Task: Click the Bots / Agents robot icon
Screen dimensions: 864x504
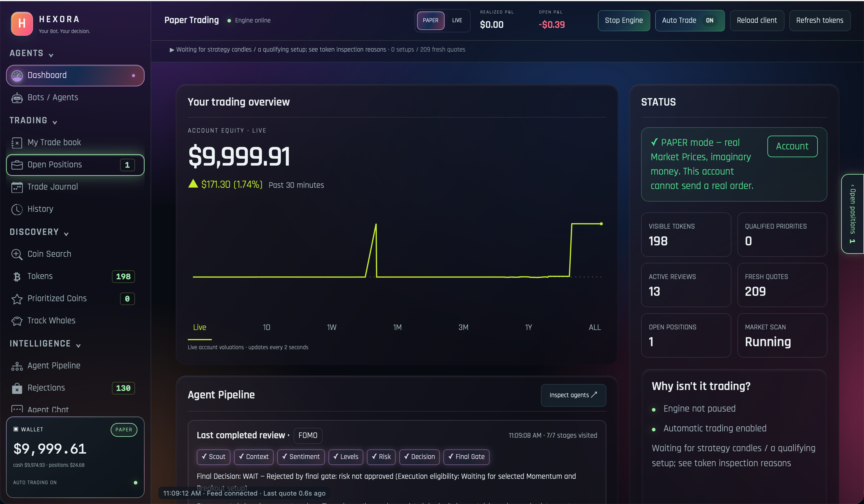Action: click(17, 98)
